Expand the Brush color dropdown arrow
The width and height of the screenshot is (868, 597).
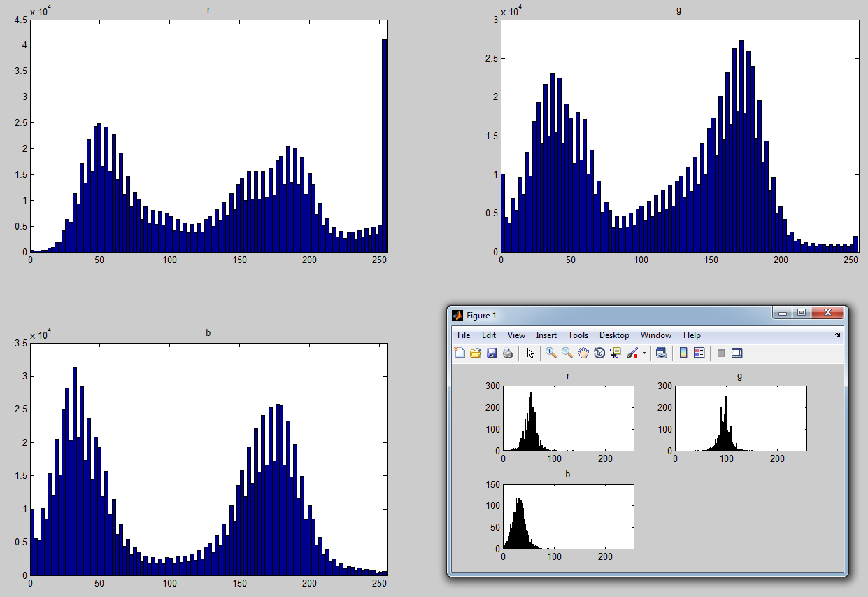644,354
